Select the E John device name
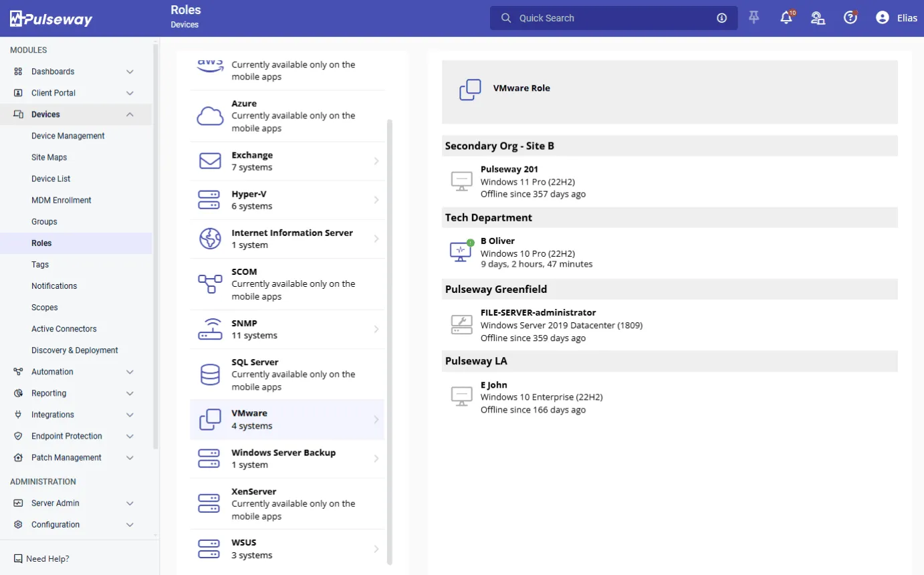 pos(494,384)
